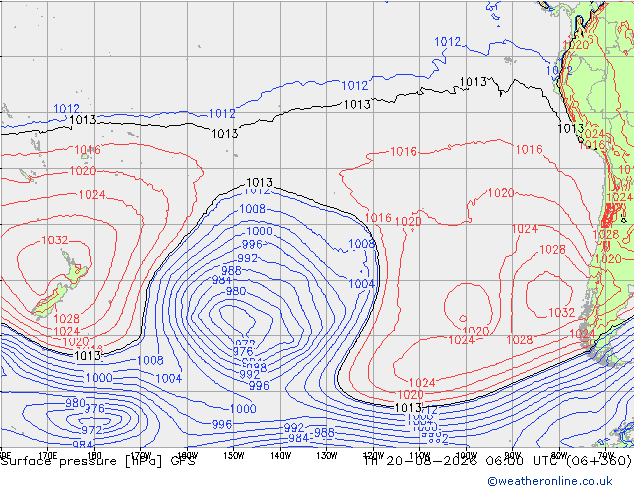Click the 170E longitude axis label
This screenshot has width=634, height=490.
tap(48, 456)
